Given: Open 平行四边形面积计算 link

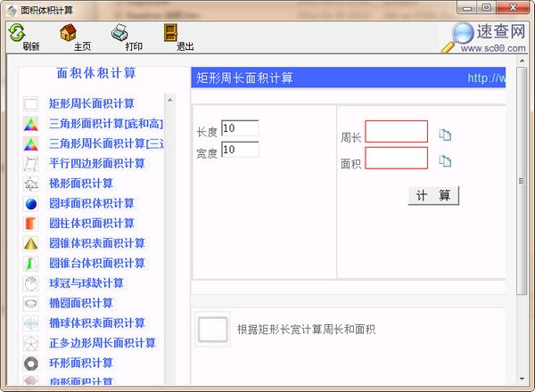Looking at the screenshot, I should [97, 163].
